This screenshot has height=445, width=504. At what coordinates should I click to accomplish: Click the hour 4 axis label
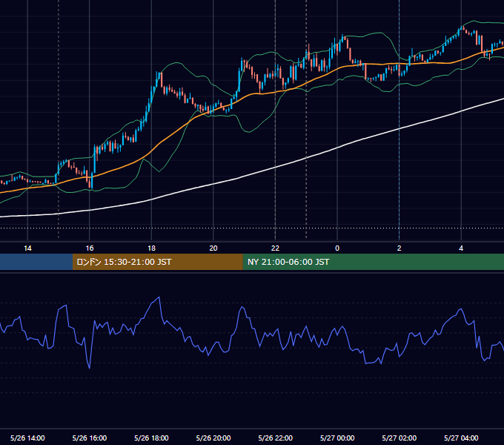tap(461, 248)
